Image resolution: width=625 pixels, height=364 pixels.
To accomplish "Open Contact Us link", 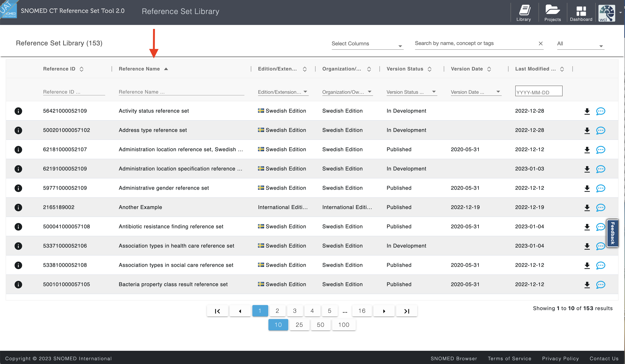I will (x=604, y=359).
